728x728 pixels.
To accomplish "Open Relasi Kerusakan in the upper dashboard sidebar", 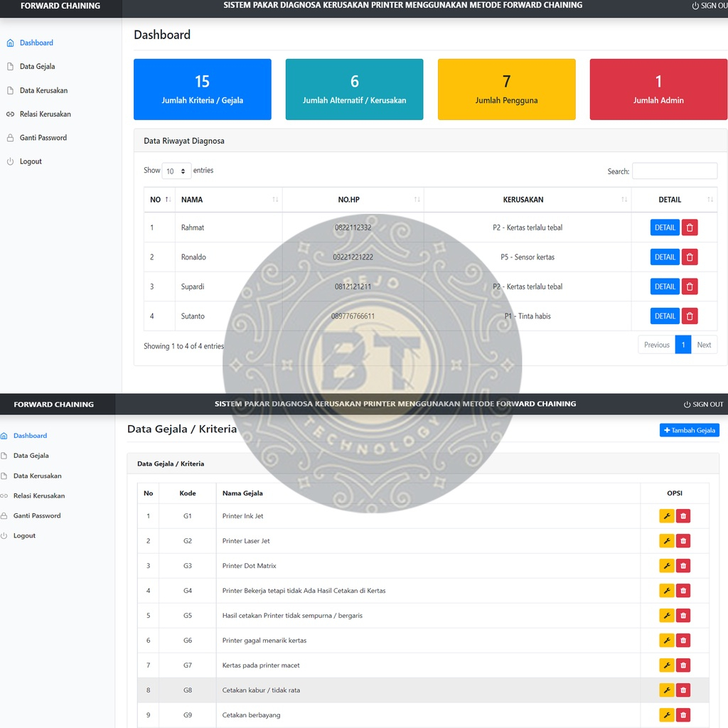I will tap(45, 114).
